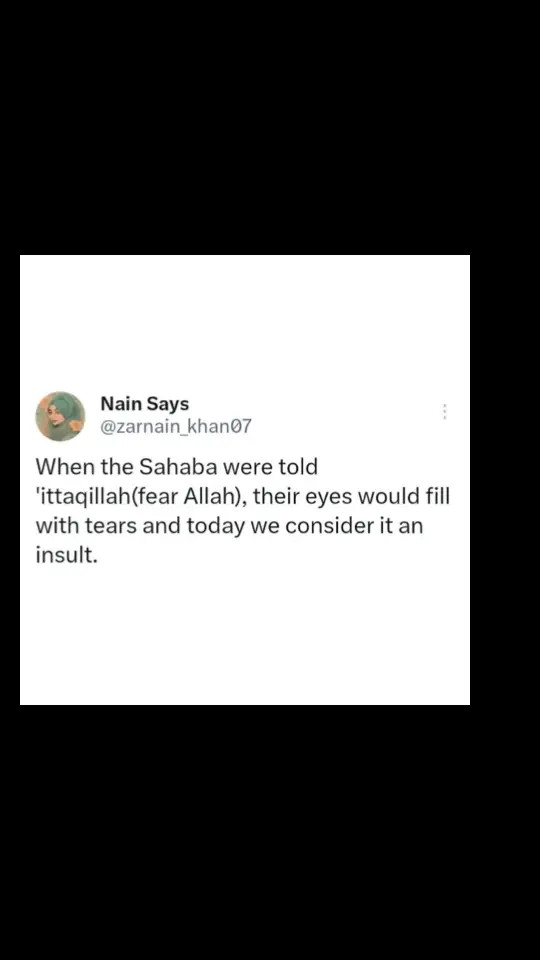Tap the Nain Says profile avatar
The width and height of the screenshot is (540, 960).
pos(60,416)
